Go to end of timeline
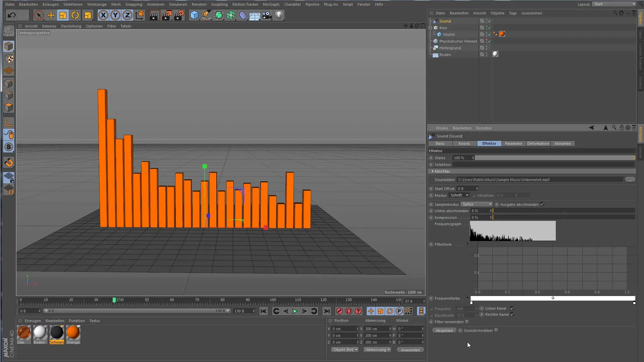Image resolution: width=644 pixels, height=362 pixels. tap(327, 311)
